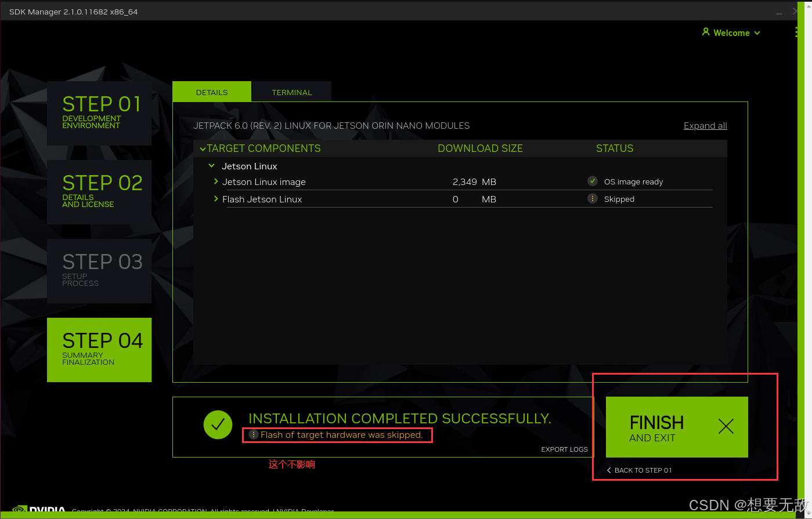Click the user profile icon beside Welcome
Screen dimensions: 812x519
point(706,32)
